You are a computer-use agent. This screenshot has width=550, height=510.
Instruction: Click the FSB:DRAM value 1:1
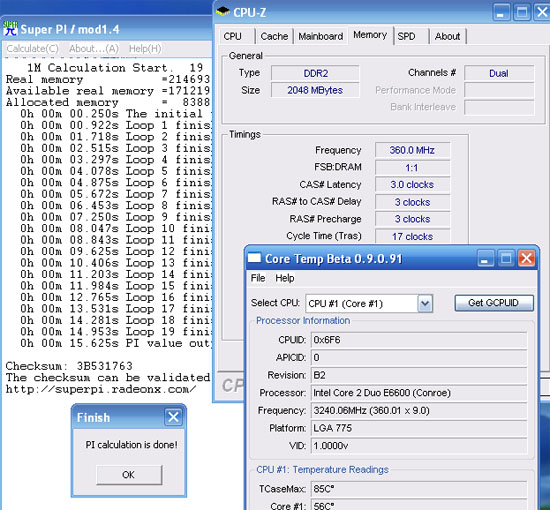[412, 168]
